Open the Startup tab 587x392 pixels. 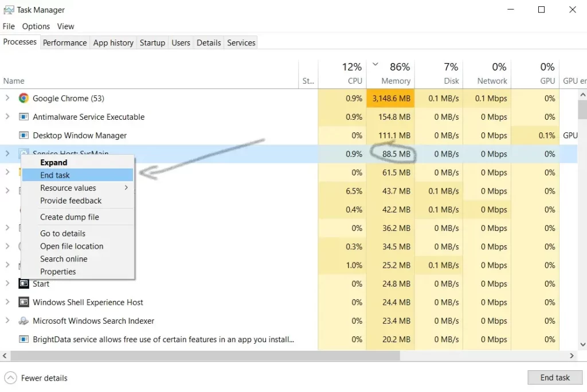152,42
